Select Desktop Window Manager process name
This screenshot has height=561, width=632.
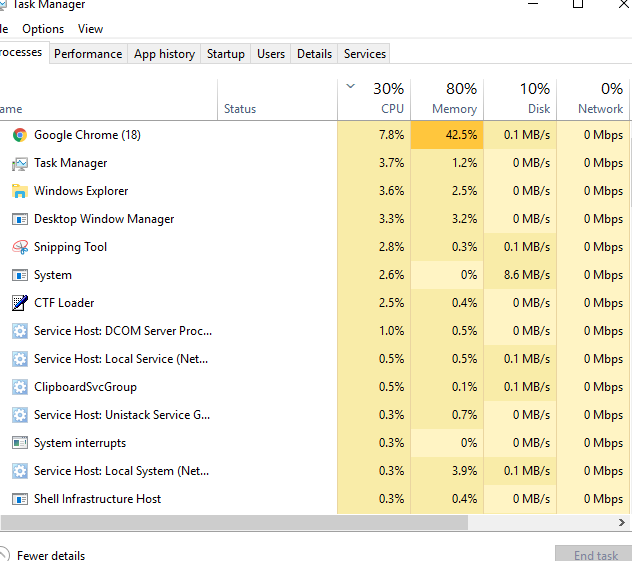pos(104,219)
